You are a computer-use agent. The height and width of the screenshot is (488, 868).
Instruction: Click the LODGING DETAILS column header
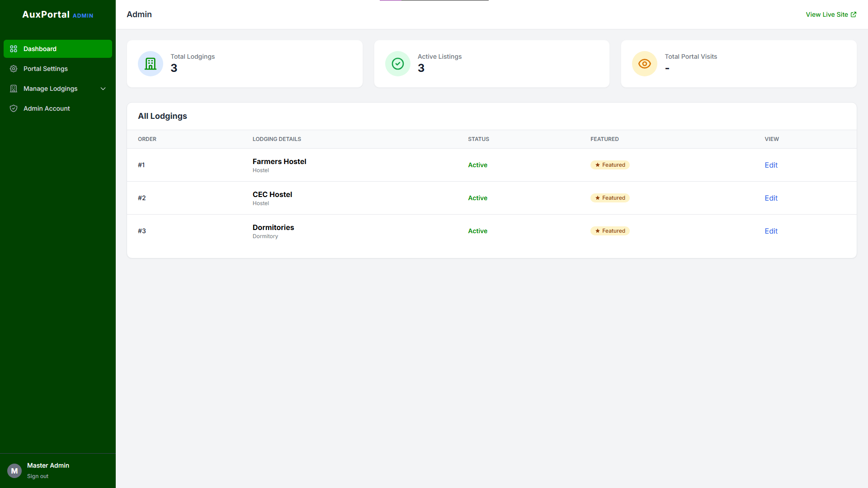coord(277,139)
